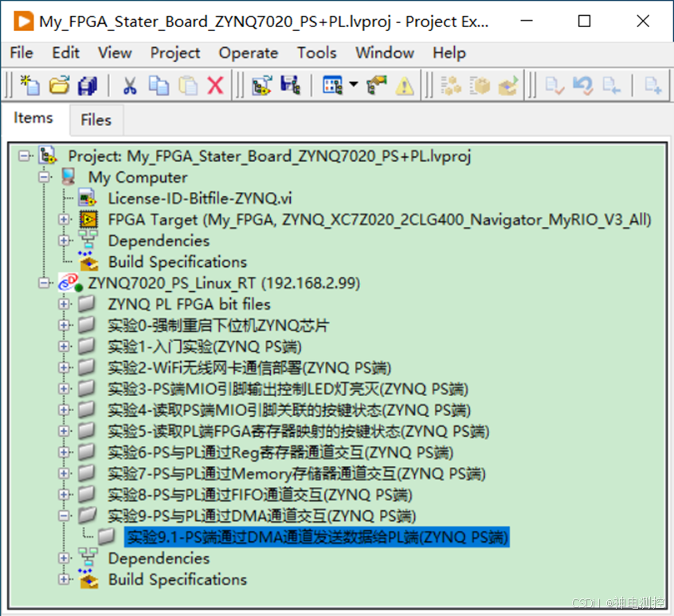Click the Save All toolbar icon

[88, 85]
